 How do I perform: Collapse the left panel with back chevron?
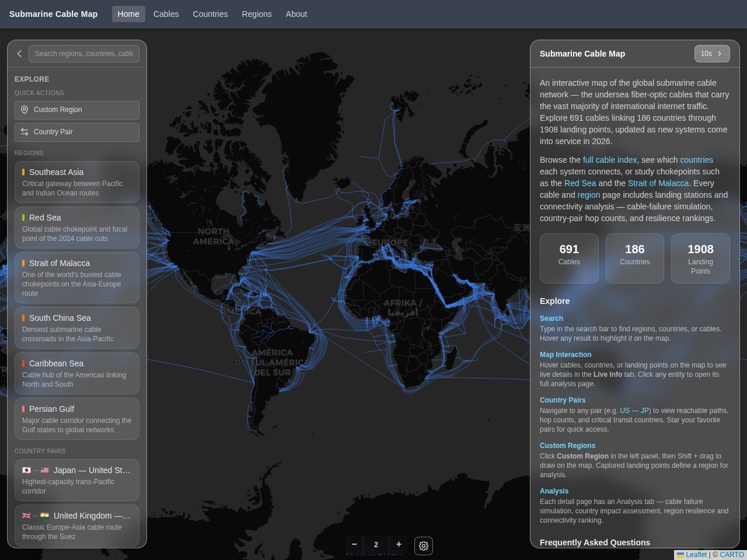(x=19, y=54)
